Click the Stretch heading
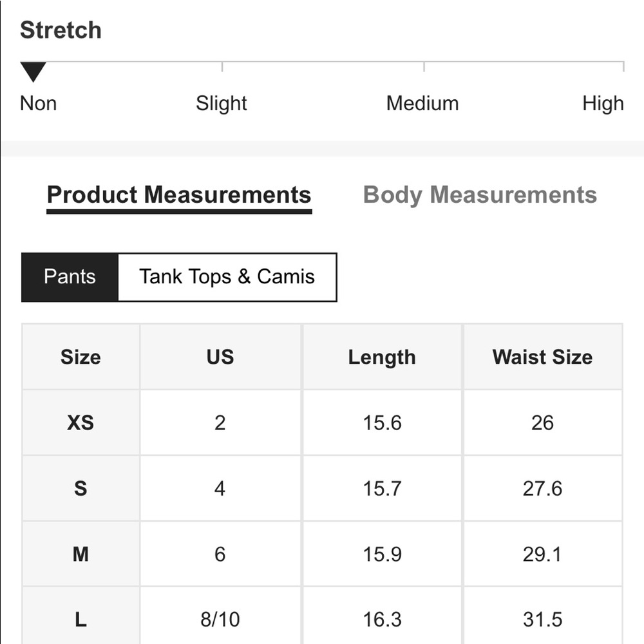The image size is (644, 644). [x=61, y=30]
